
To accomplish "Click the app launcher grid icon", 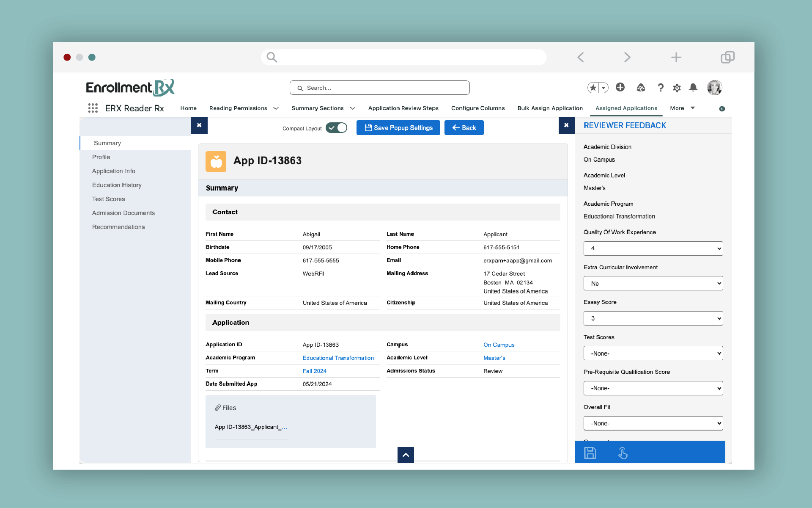I will (93, 108).
